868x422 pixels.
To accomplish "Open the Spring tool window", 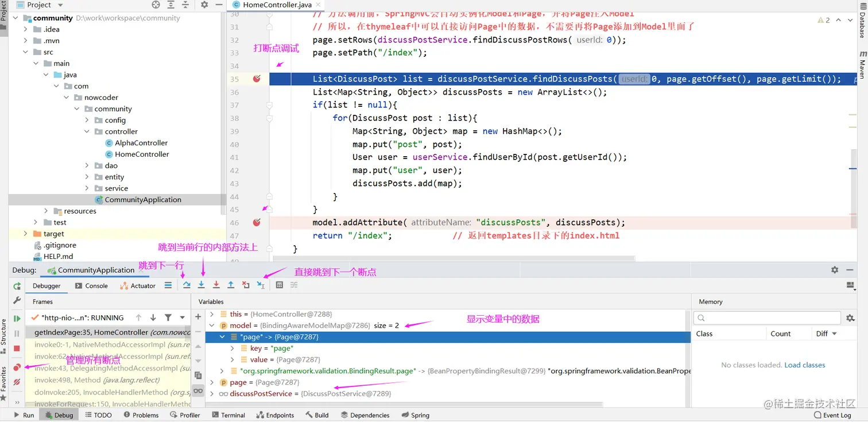I will (414, 415).
